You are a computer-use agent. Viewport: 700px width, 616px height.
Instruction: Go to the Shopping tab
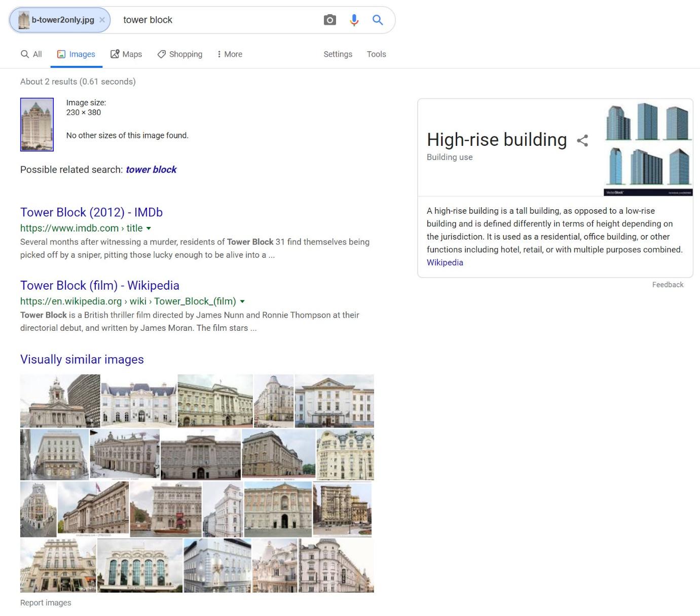tap(179, 54)
